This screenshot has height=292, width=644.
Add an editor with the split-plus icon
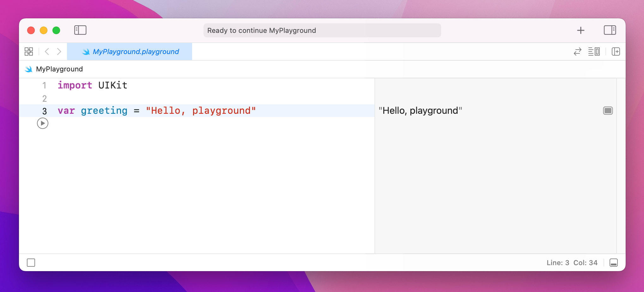tap(616, 52)
